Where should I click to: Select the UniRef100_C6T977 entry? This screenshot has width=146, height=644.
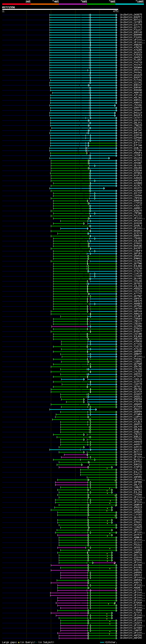(131, 118)
